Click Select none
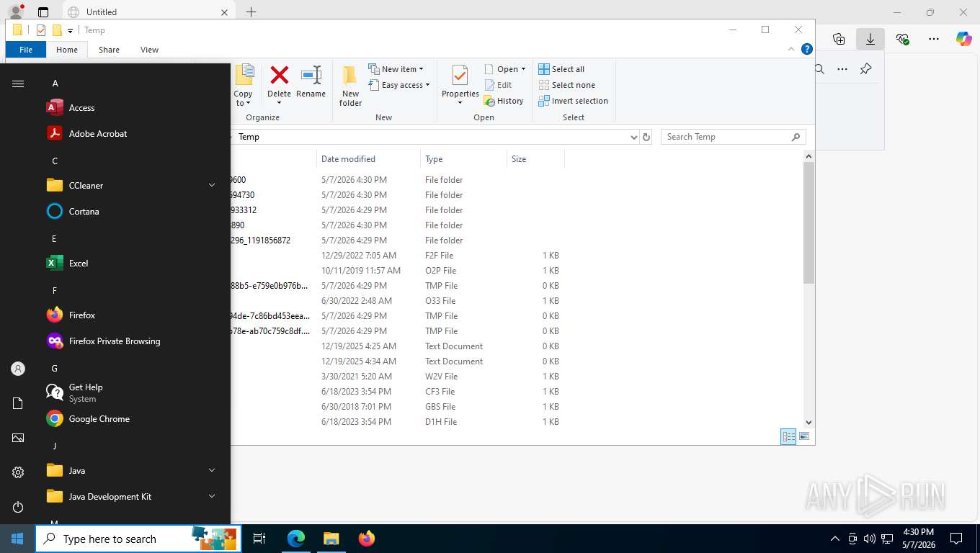 point(566,85)
